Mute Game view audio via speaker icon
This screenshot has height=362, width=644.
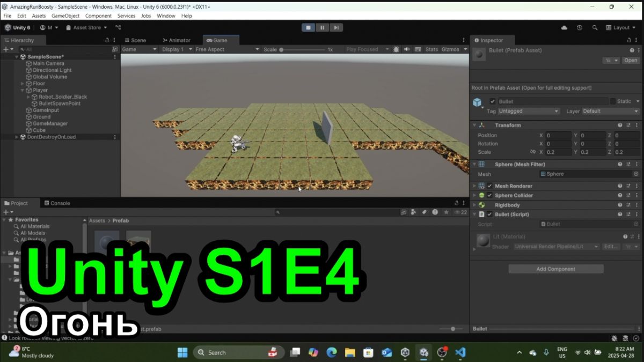406,49
